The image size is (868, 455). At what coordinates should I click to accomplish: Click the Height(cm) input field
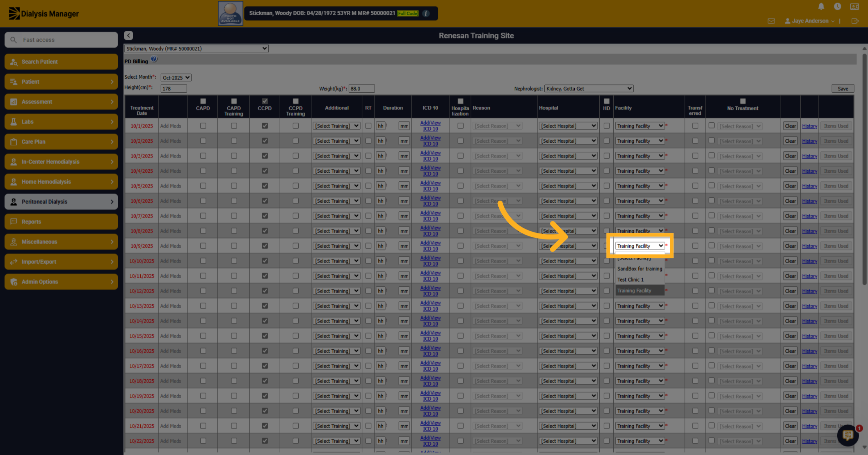174,88
